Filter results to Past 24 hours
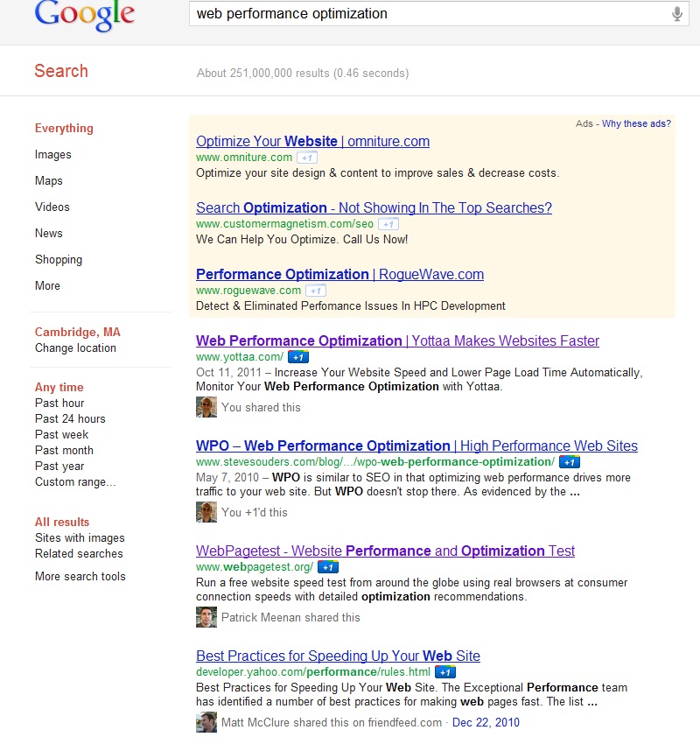The image size is (700, 744). coord(70,418)
